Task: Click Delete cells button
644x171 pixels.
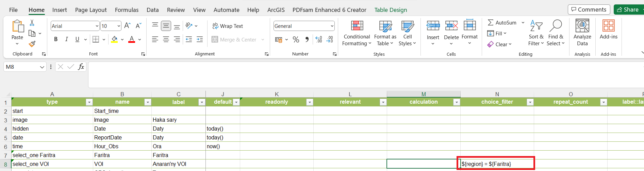Action: tap(451, 33)
